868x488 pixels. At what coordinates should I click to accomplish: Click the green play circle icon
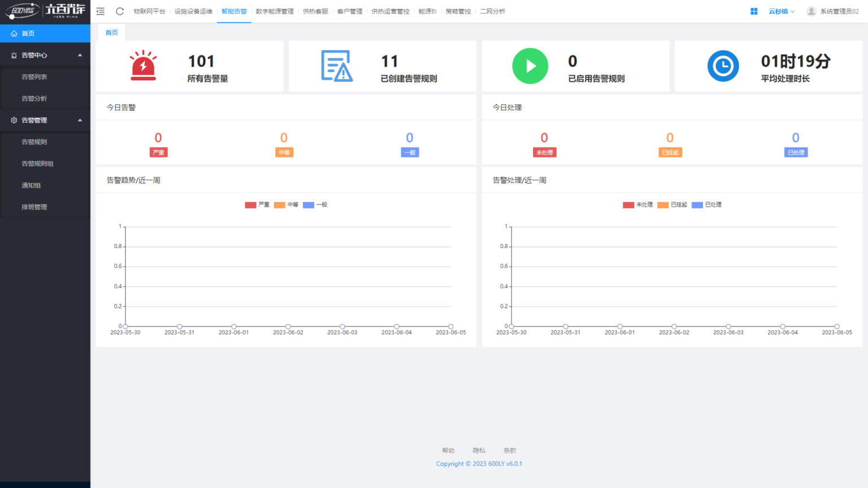tap(530, 66)
